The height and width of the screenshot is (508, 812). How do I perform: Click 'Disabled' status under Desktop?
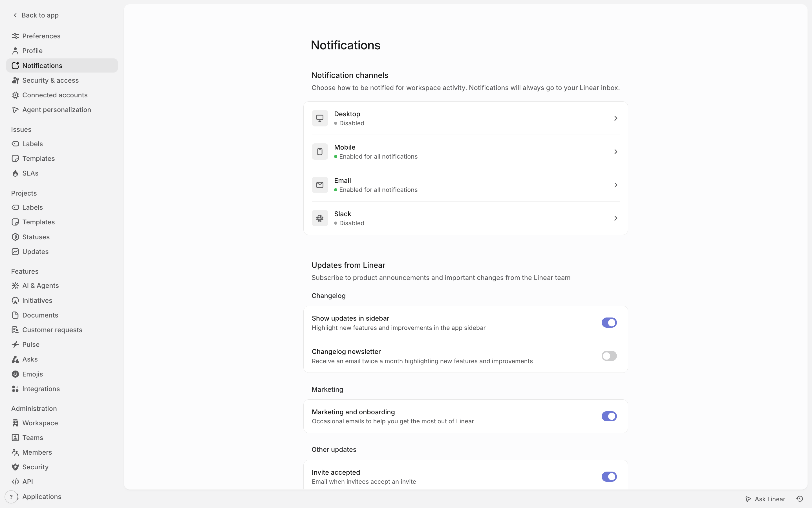351,123
